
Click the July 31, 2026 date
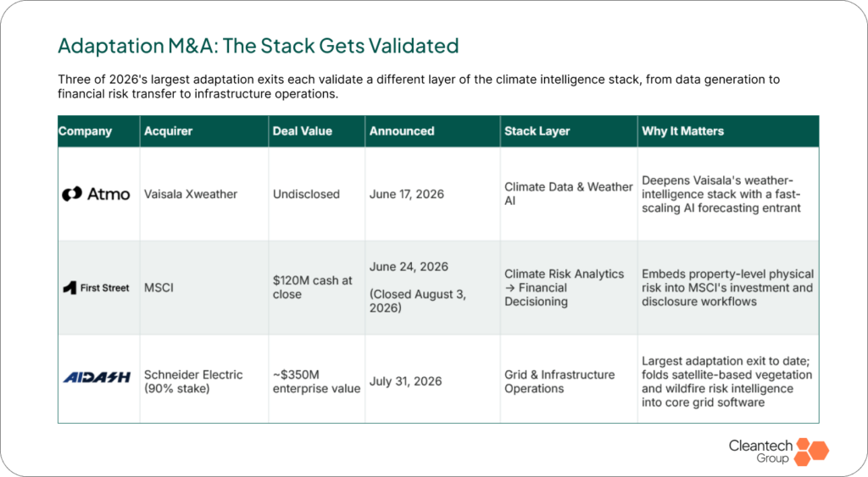406,381
